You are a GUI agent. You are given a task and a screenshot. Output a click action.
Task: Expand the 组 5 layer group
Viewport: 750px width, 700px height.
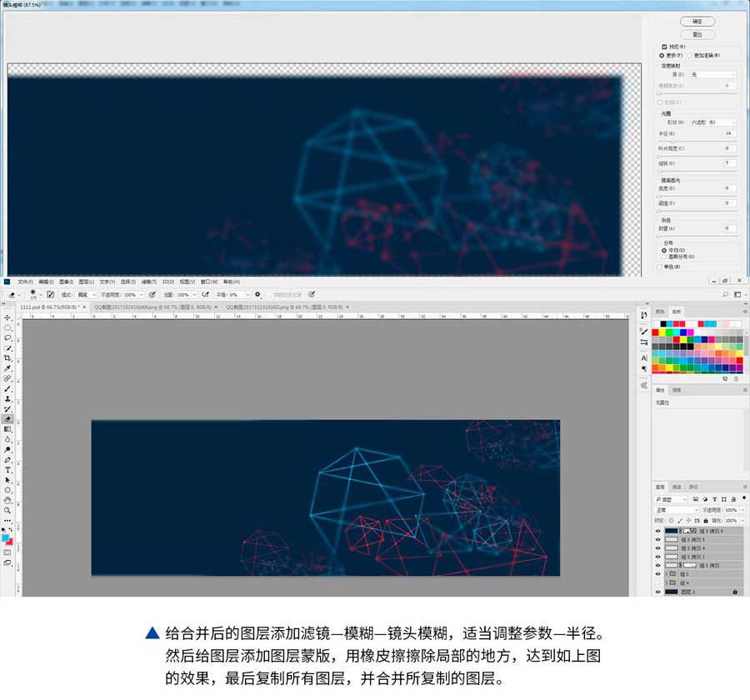pos(667,574)
